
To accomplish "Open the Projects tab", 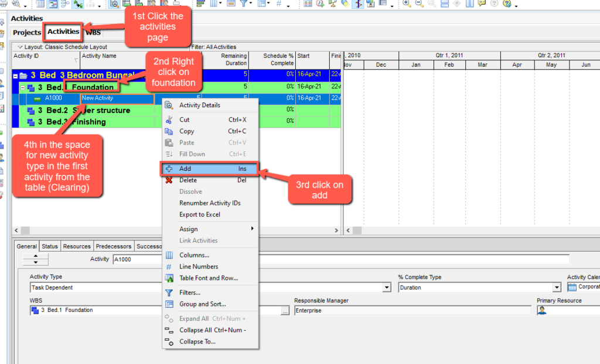I will [26, 32].
